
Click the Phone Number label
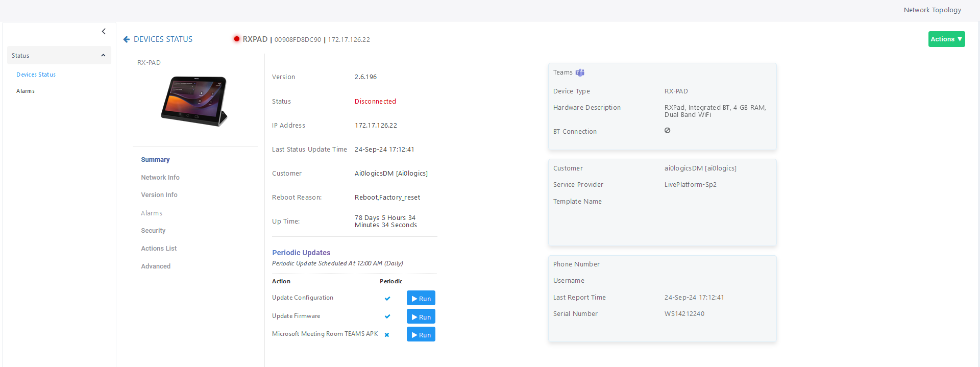click(x=576, y=264)
